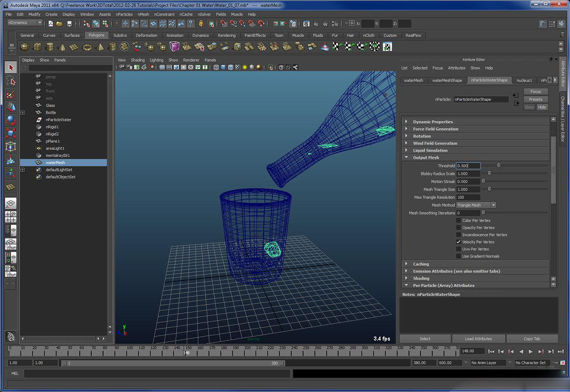Click the open scene folder icon
The width and height of the screenshot is (570, 392).
[59, 23]
